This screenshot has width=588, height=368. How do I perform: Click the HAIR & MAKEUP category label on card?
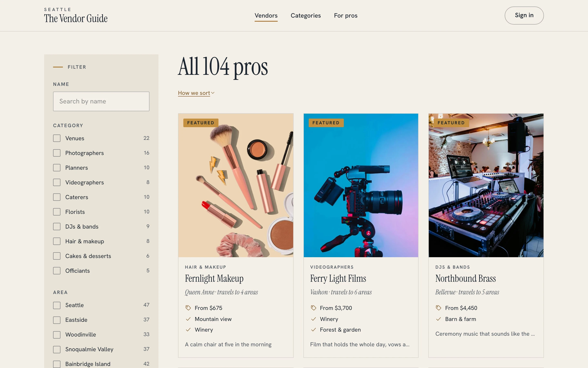(x=205, y=267)
